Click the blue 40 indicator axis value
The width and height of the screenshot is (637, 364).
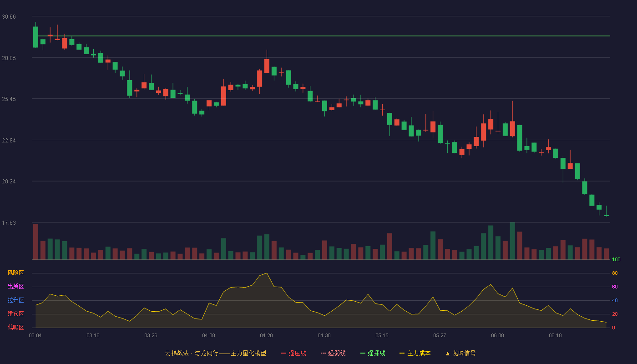[x=615, y=300]
